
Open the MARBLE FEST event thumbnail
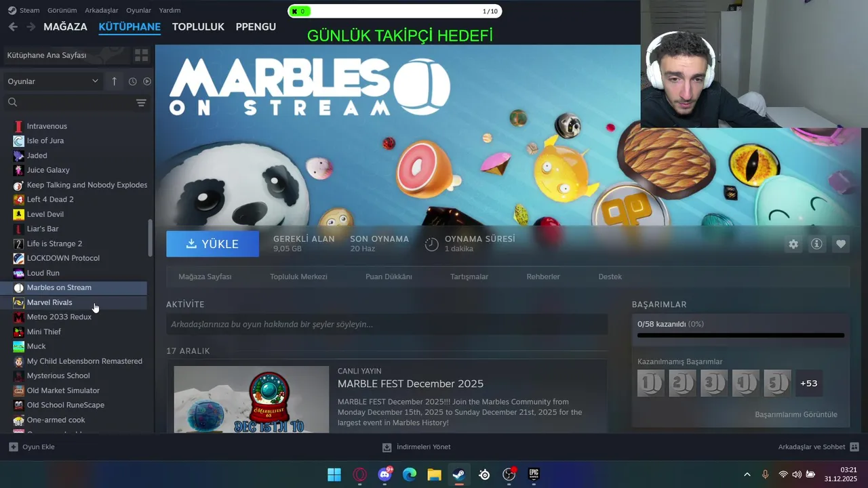click(252, 400)
